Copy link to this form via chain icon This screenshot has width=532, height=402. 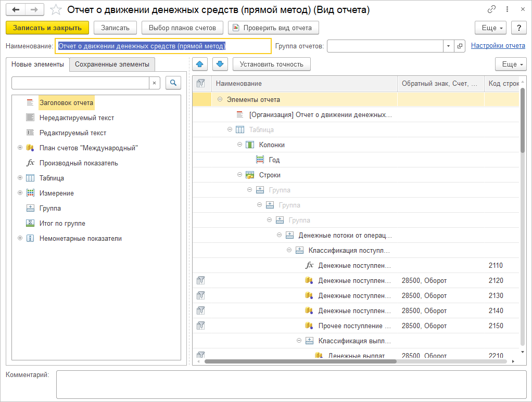(x=491, y=9)
